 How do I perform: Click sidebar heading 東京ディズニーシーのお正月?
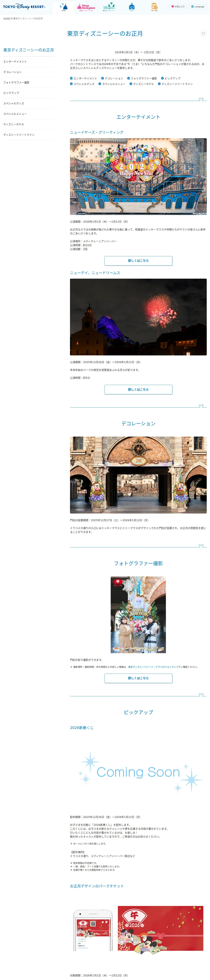(29, 50)
